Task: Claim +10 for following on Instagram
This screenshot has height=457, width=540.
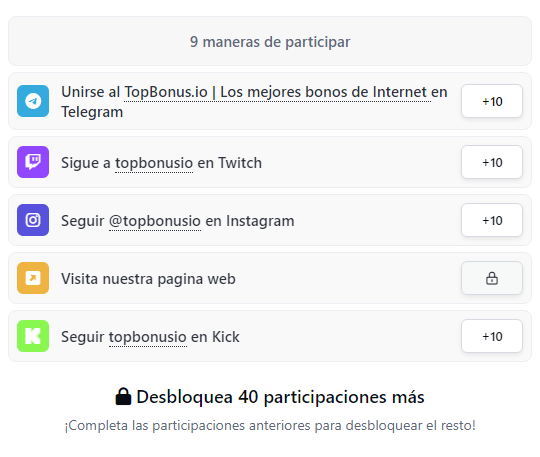Action: tap(492, 220)
